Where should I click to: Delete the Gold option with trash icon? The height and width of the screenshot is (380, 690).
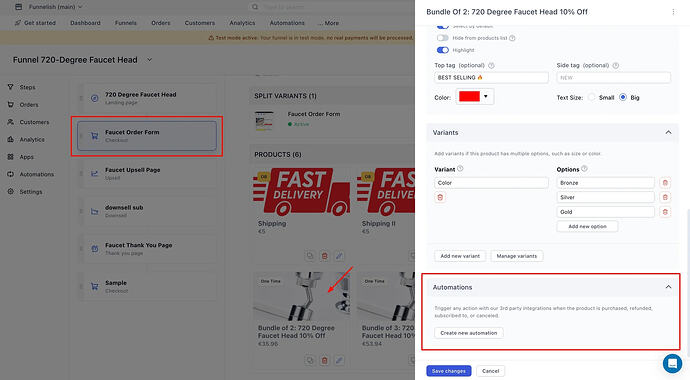pyautogui.click(x=665, y=212)
